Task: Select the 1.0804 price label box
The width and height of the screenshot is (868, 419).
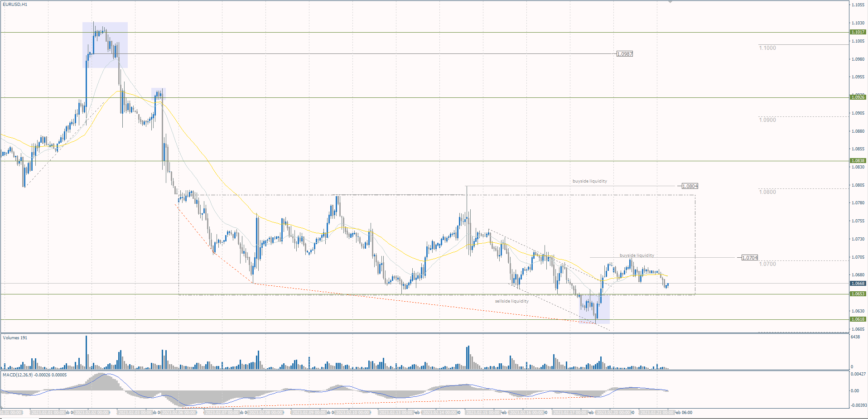Action: coord(690,186)
